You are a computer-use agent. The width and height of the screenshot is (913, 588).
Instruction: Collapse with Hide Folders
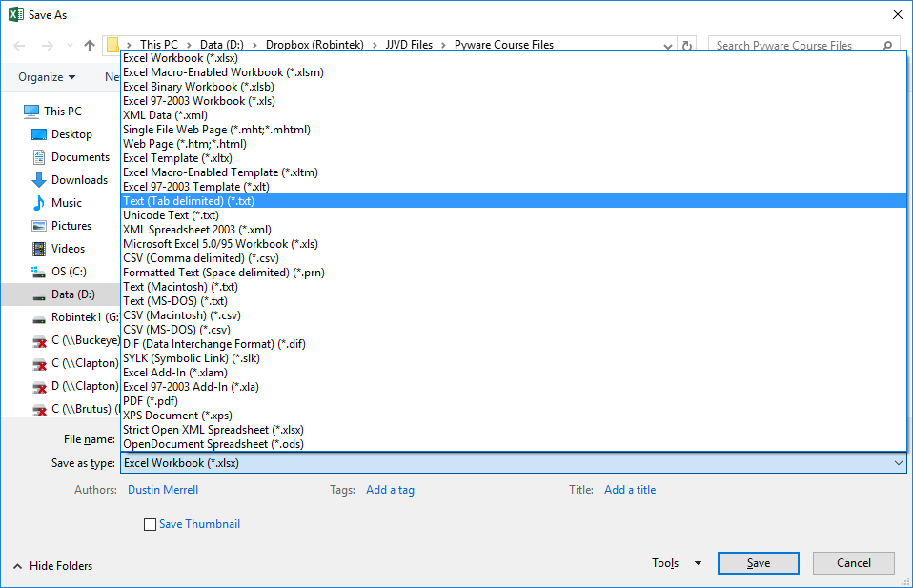pyautogui.click(x=52, y=566)
